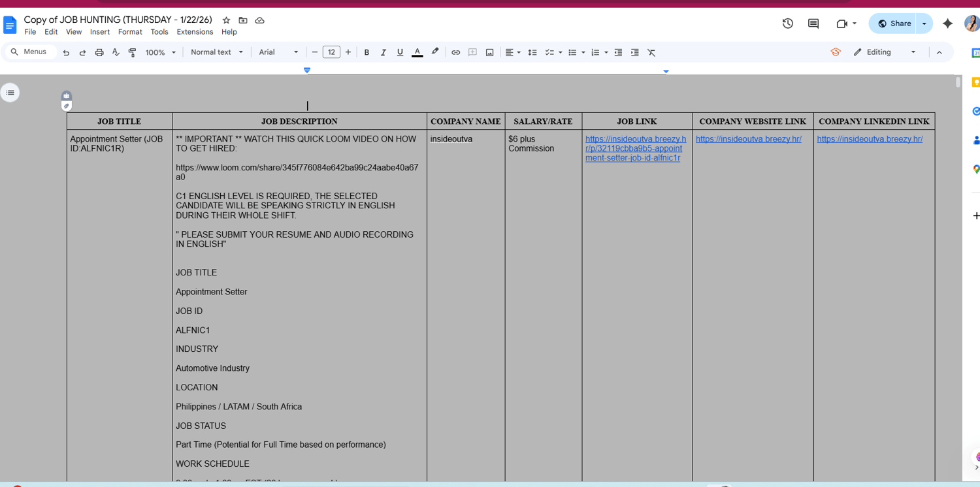980x487 pixels.
Task: Open the zoom 100% dropdown
Action: coord(161,52)
